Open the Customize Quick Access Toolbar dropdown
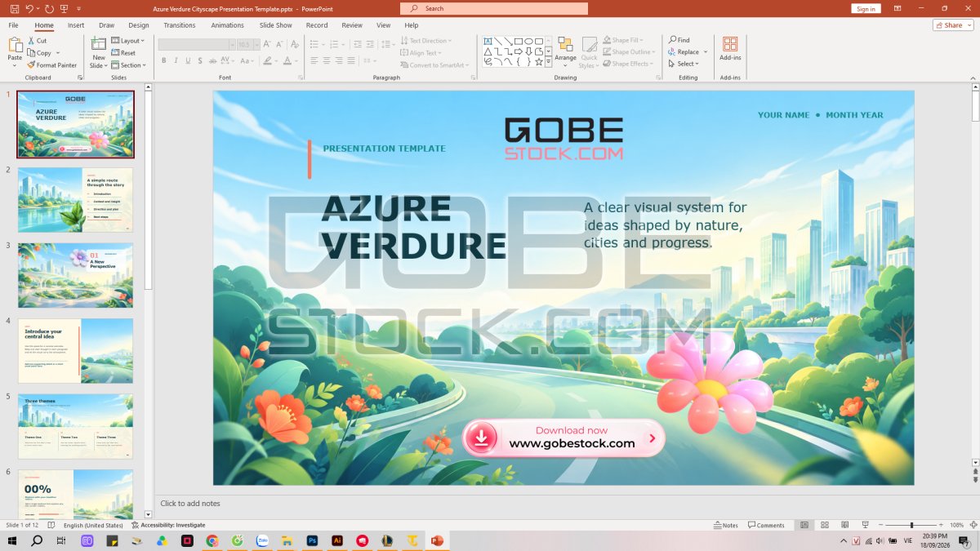The width and height of the screenshot is (980, 551). coord(79,8)
